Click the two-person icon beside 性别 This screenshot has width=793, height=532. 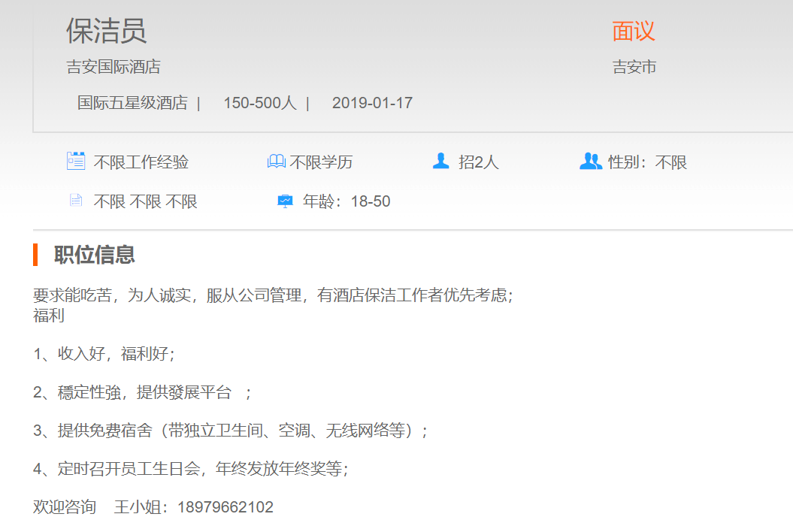click(x=590, y=161)
